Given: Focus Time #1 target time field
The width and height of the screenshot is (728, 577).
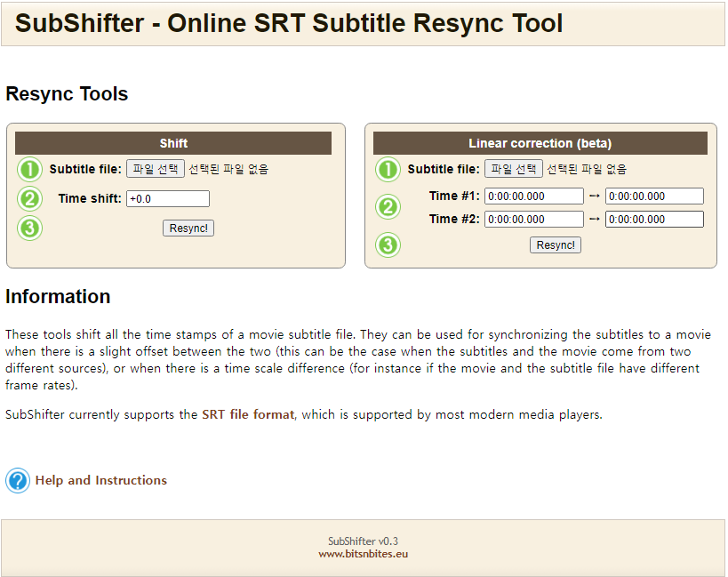Looking at the screenshot, I should coord(654,196).
